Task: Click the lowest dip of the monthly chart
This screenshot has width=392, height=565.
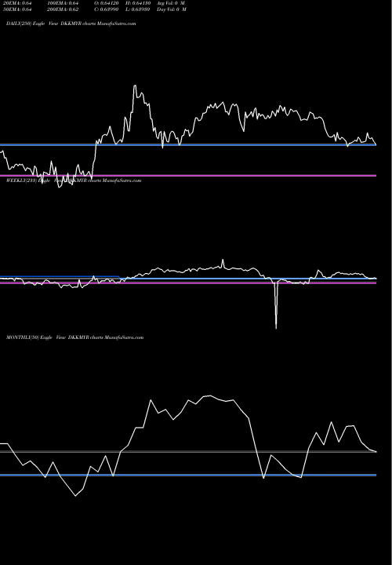Action: pos(75,496)
